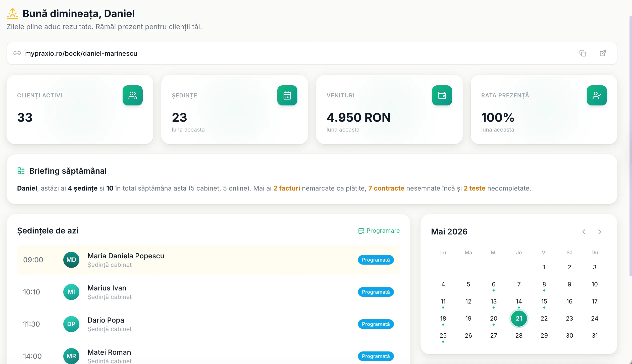Open booking page via external link icon
Screen dimensions: 632x364
[603, 53]
